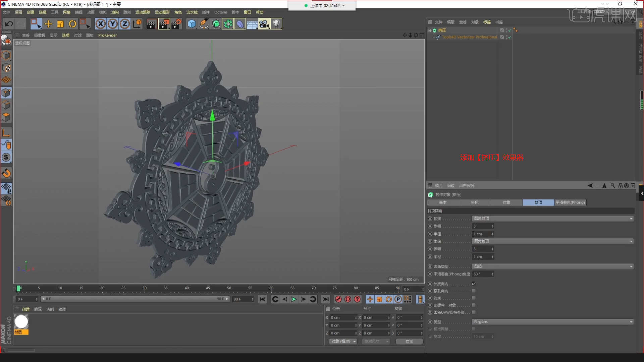This screenshot has height=362, width=644.
Task: Open the 运动图形 menu
Action: click(162, 12)
